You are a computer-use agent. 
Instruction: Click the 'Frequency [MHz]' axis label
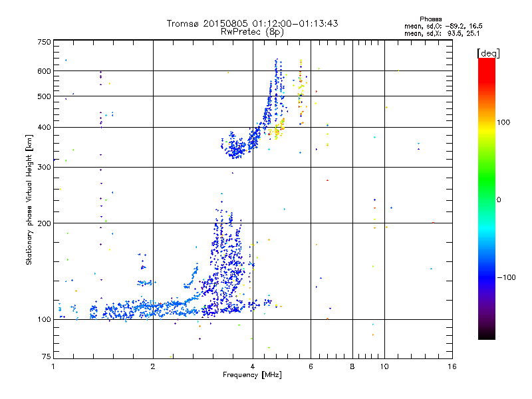click(252, 375)
